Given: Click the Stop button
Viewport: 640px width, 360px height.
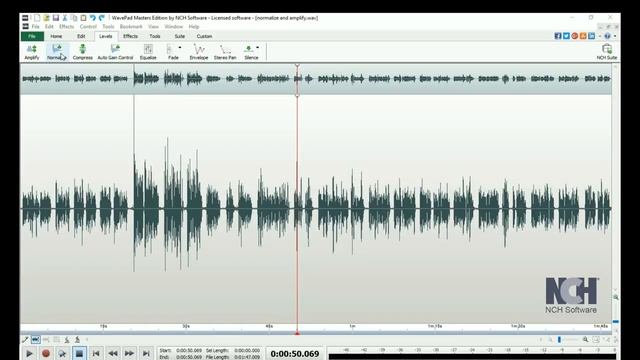Looking at the screenshot, I should click(79, 353).
